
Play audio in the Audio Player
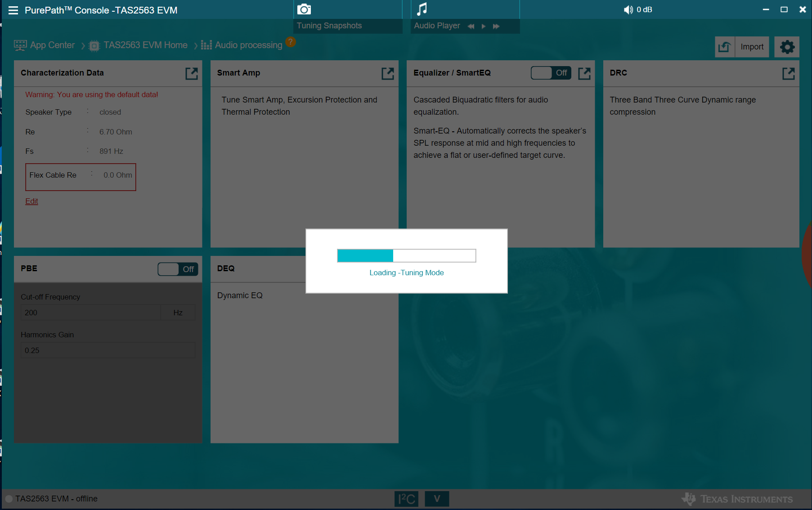pyautogui.click(x=484, y=27)
